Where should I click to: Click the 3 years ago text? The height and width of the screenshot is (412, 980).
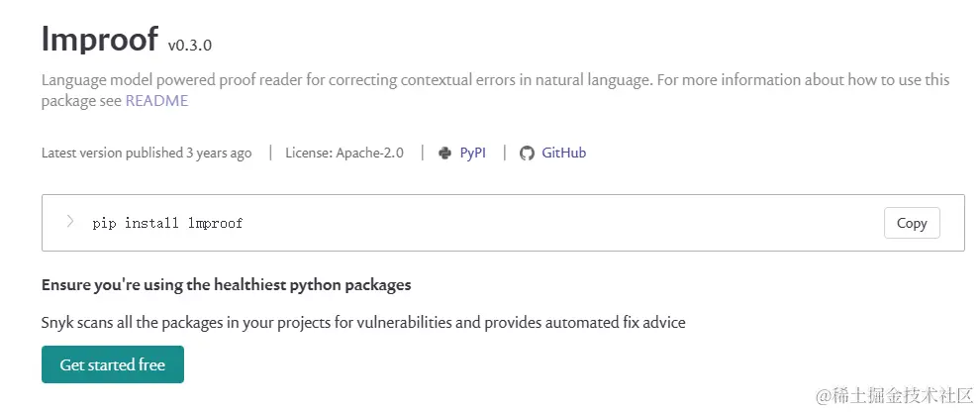click(219, 154)
